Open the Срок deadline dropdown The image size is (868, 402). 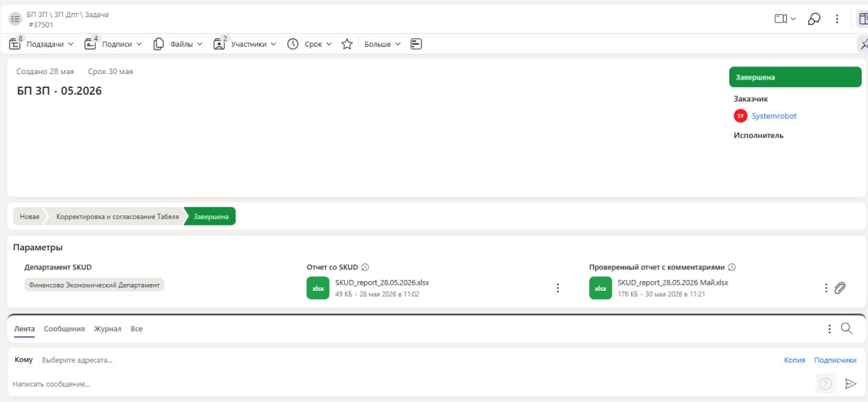[x=309, y=44]
